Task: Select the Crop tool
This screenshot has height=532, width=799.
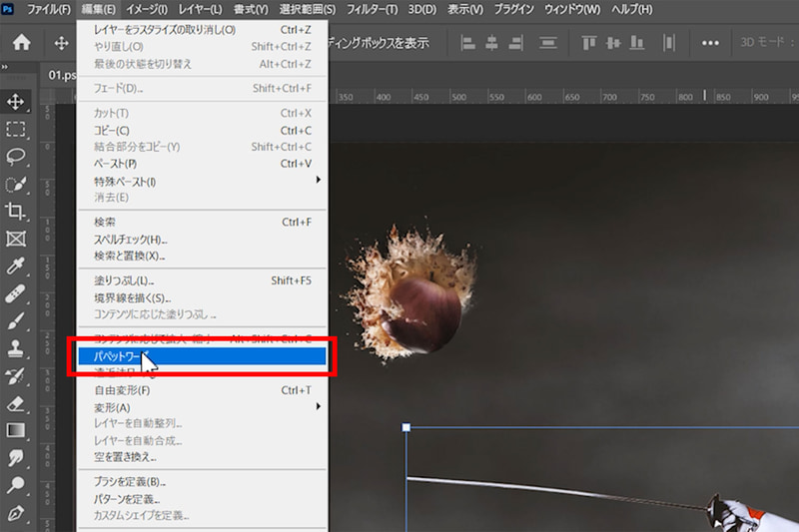Action: click(15, 212)
